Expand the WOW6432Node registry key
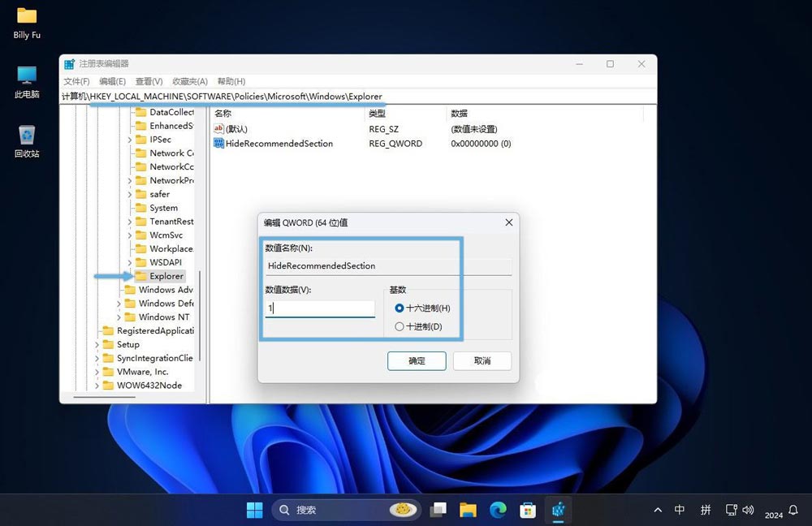 97,386
